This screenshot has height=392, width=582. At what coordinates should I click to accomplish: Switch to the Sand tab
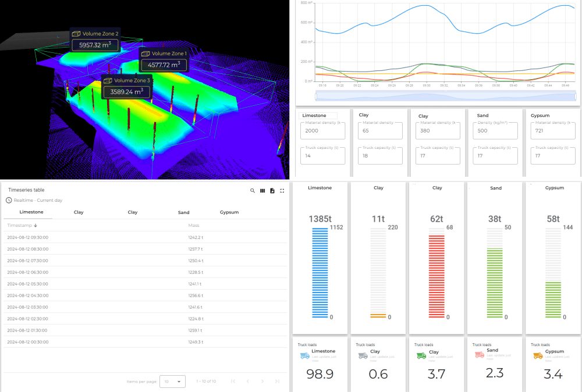184,212
